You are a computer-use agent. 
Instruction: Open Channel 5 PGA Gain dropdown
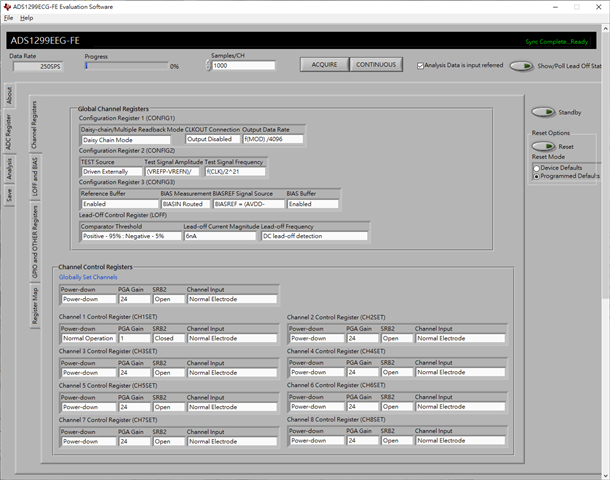tap(135, 407)
